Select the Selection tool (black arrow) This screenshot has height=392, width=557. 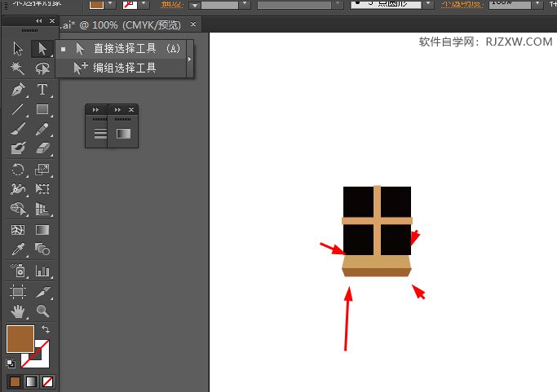tap(18, 49)
